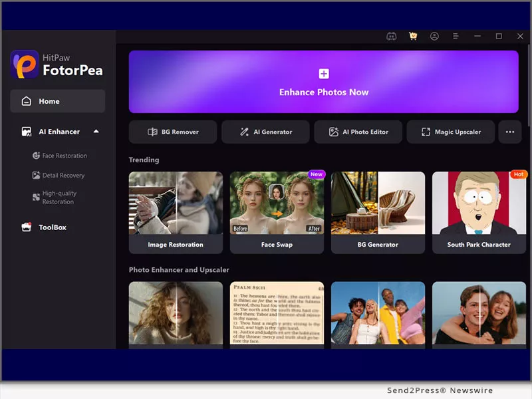Collapse the AI Enhancer section arrow
The image size is (532, 399).
click(96, 132)
